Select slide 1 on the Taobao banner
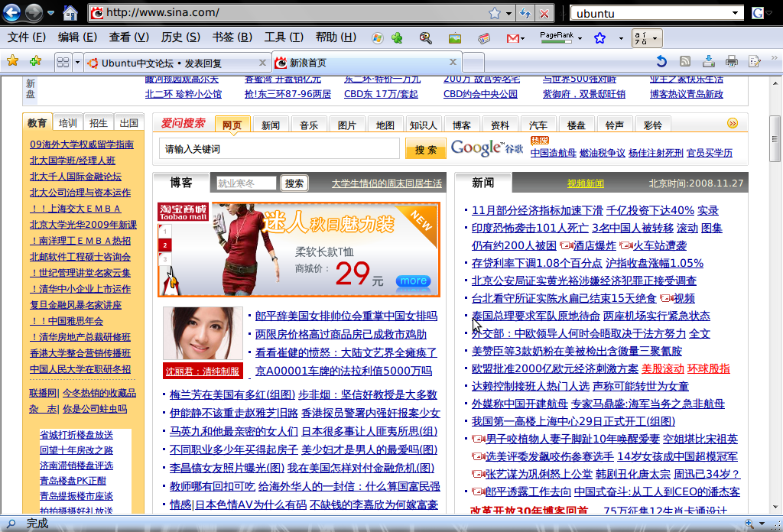Image resolution: width=783 pixels, height=532 pixels. [x=165, y=231]
